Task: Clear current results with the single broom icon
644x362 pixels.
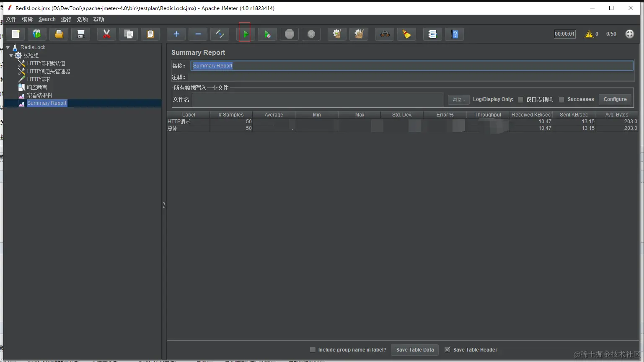Action: click(x=337, y=34)
